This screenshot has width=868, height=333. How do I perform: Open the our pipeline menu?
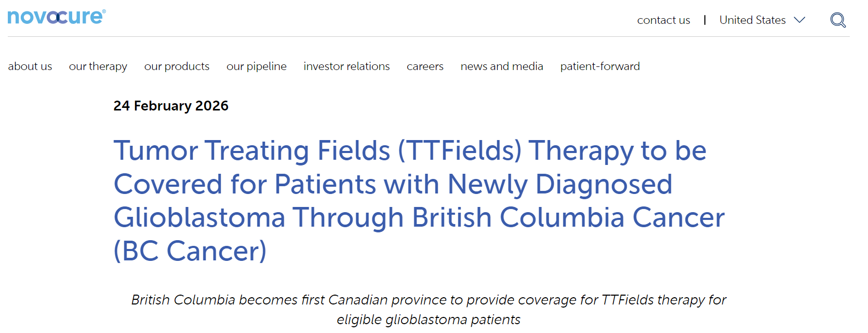pyautogui.click(x=257, y=66)
